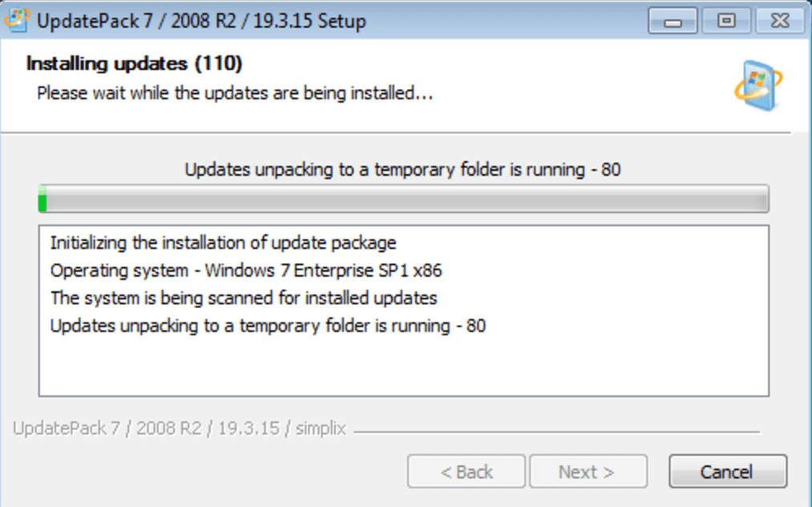Image resolution: width=812 pixels, height=507 pixels.
Task: Click the 'simplix' branding text at bottom
Action: (x=321, y=428)
